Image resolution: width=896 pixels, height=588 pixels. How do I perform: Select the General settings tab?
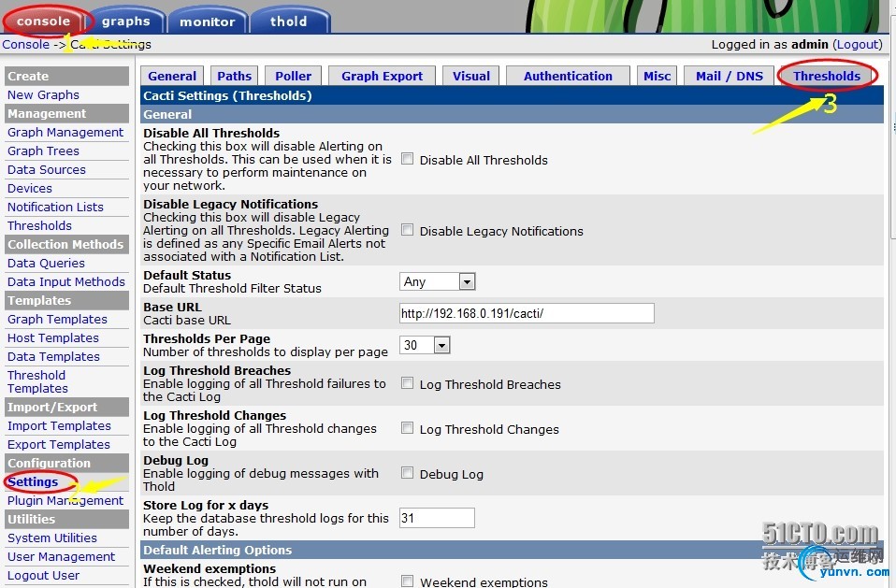tap(172, 76)
